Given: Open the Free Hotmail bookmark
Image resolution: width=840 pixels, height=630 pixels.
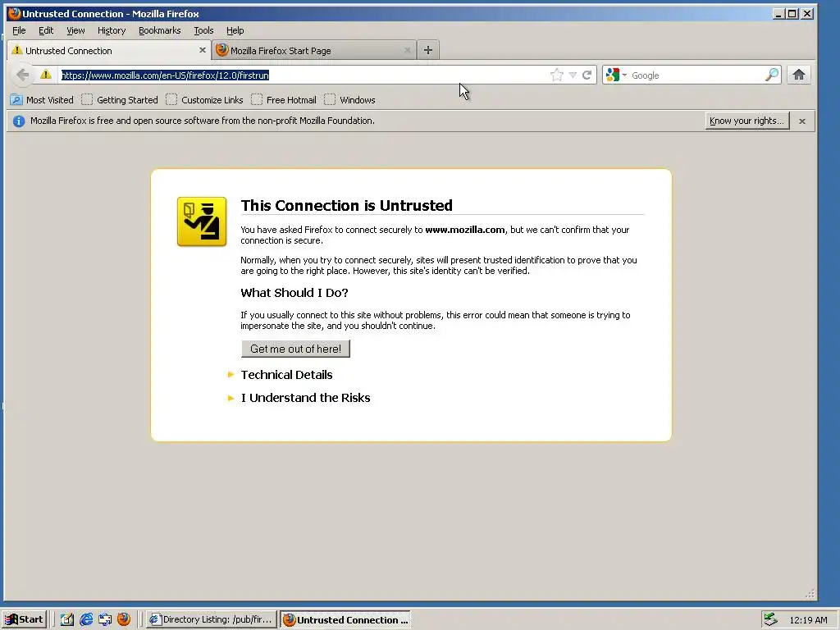Looking at the screenshot, I should 284,99.
